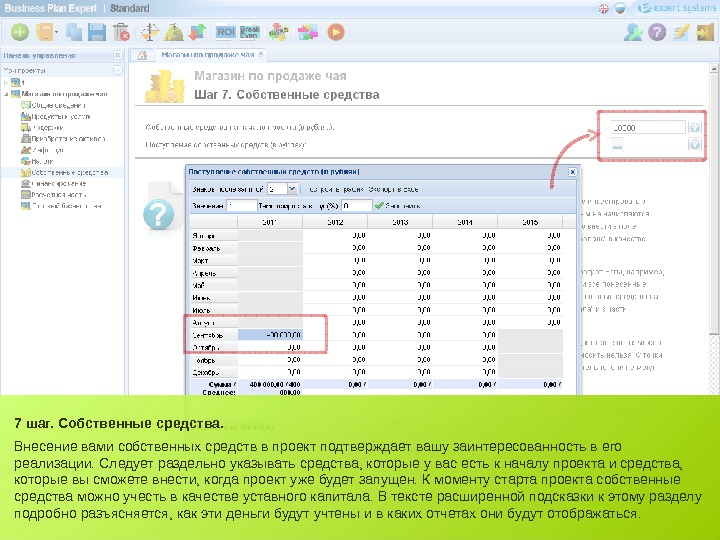Open Приобретение активов in project tree
Viewport: 720px width, 540px height.
(63, 138)
